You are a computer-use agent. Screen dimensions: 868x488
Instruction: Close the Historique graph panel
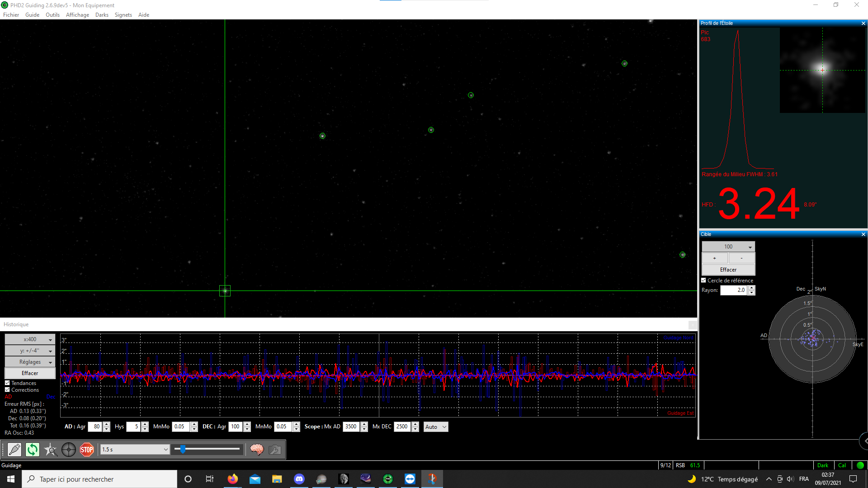coord(692,325)
